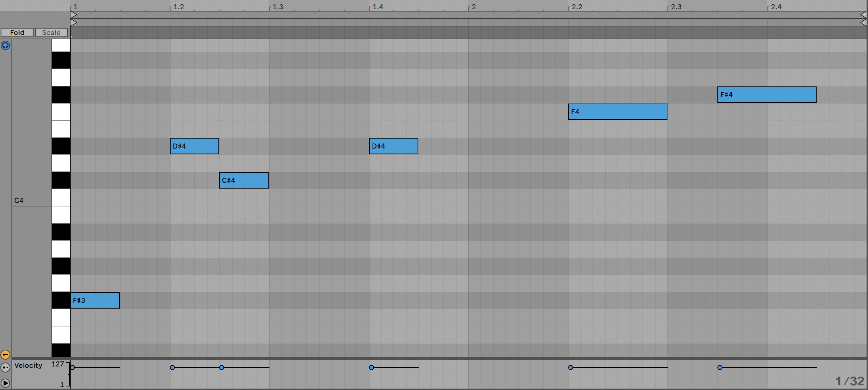Select the F#4 note block
This screenshot has height=390, width=868.
767,95
